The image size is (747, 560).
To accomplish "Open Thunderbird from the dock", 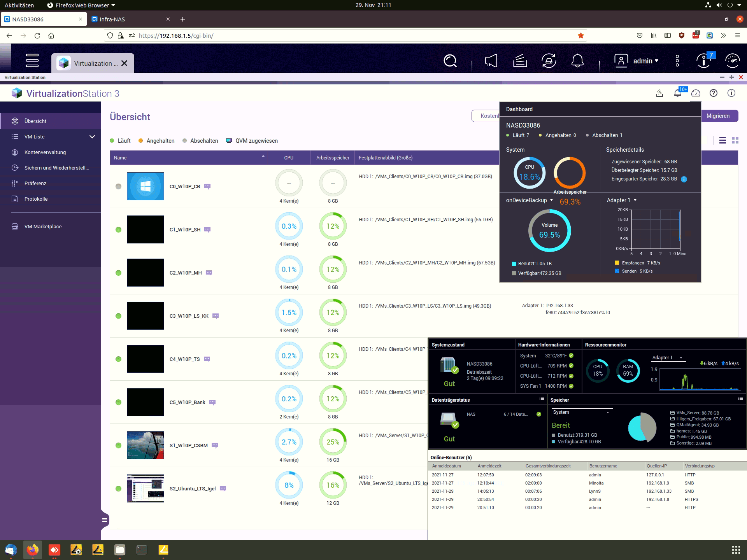I will pyautogui.click(x=11, y=550).
